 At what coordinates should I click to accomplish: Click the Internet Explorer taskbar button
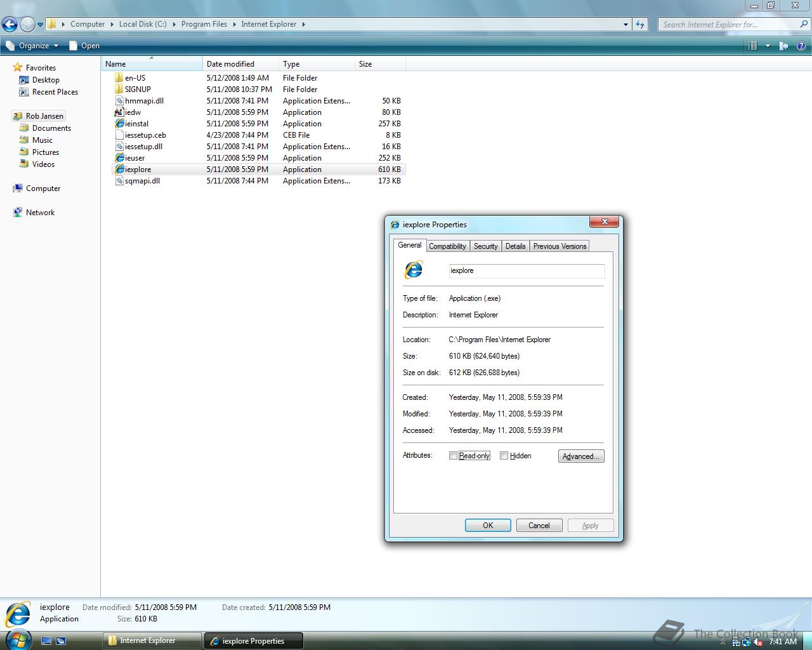152,640
